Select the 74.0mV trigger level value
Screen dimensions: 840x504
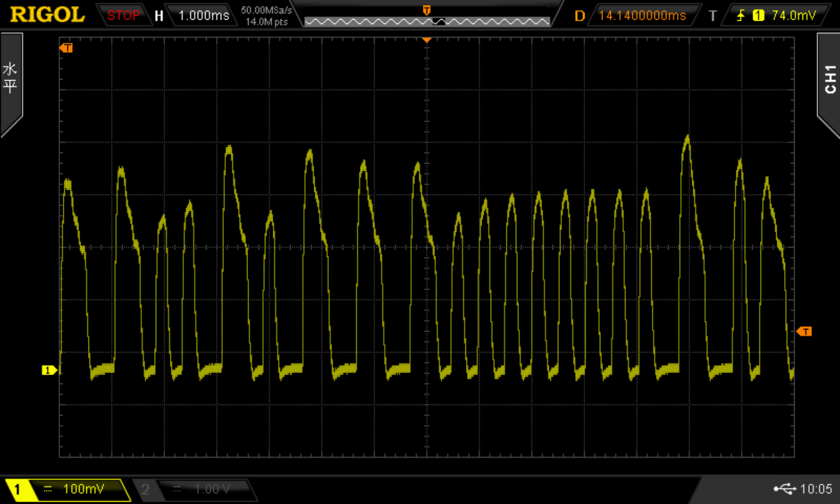(x=794, y=16)
